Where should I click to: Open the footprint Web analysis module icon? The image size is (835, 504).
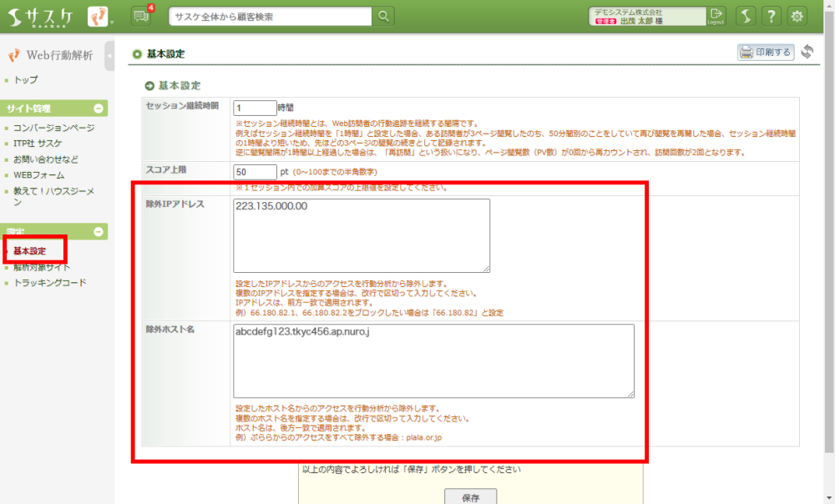tap(98, 17)
